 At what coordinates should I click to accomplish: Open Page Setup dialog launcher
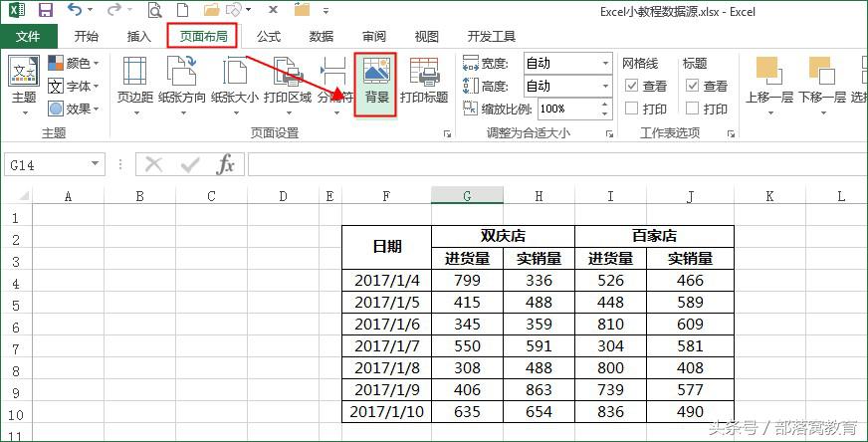tap(447, 133)
